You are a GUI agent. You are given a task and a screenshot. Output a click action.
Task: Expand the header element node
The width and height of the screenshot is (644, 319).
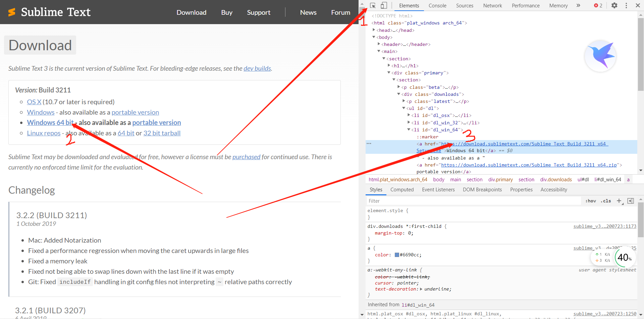coord(379,44)
